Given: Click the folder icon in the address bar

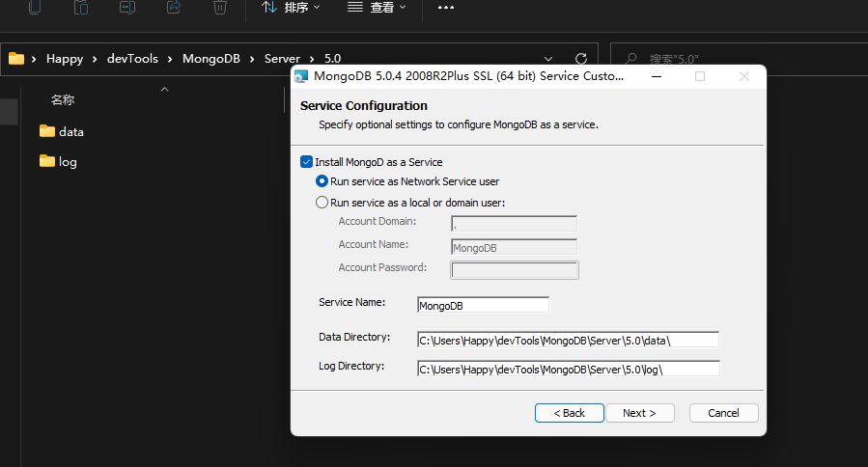Looking at the screenshot, I should pyautogui.click(x=16, y=59).
